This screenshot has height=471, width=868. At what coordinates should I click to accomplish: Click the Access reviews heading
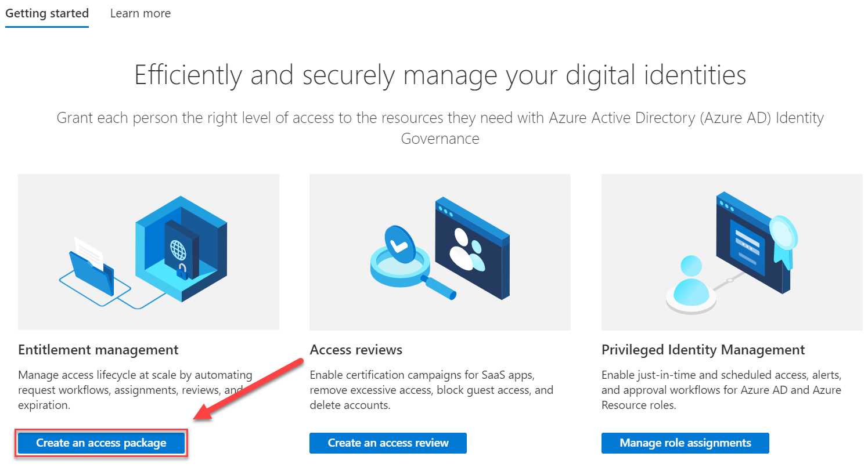click(356, 349)
